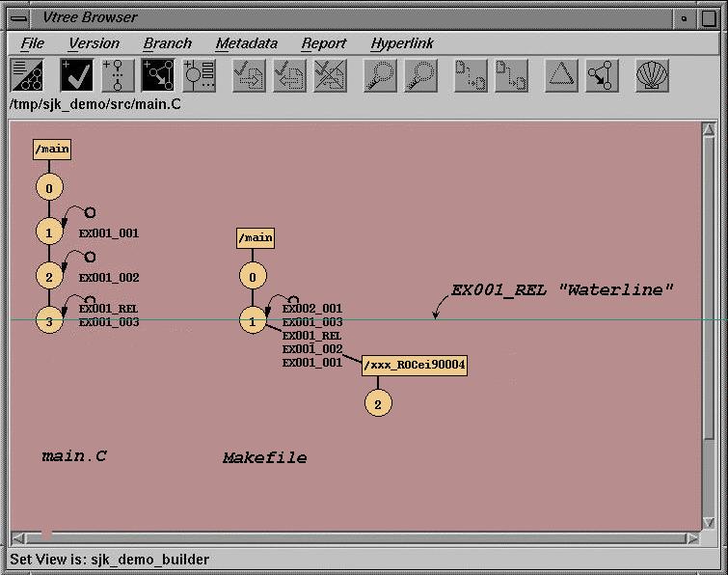Open the Metadata menu
728x575 pixels.
point(246,43)
